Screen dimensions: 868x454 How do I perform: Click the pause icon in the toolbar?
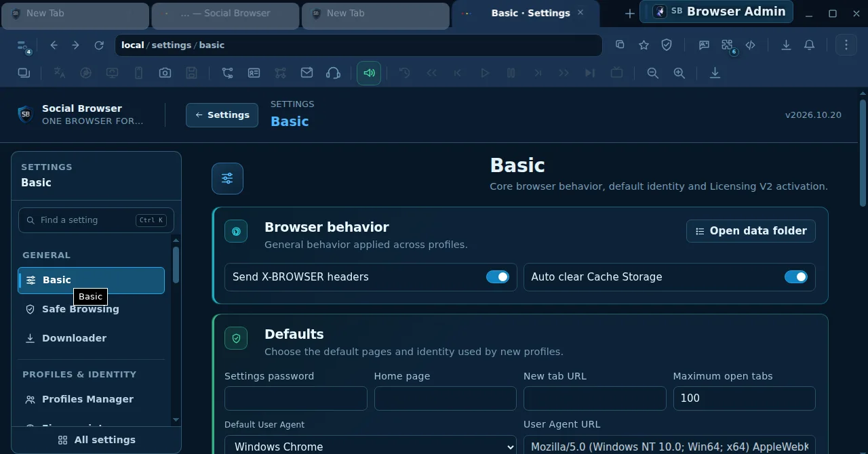(511, 73)
